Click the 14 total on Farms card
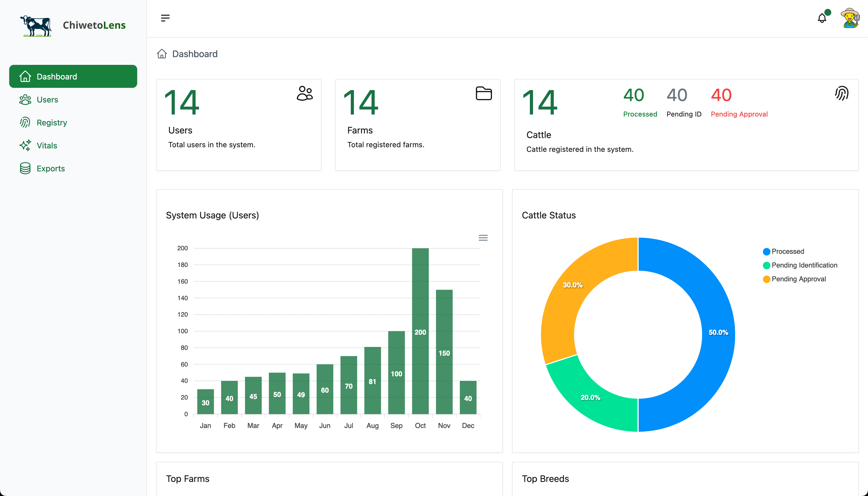This screenshot has height=496, width=868. pyautogui.click(x=361, y=102)
